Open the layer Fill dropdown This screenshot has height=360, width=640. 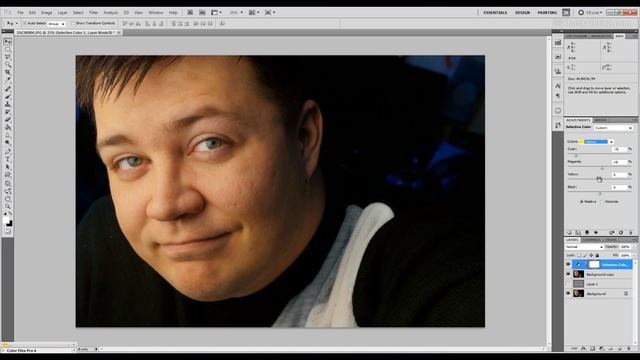click(x=633, y=256)
